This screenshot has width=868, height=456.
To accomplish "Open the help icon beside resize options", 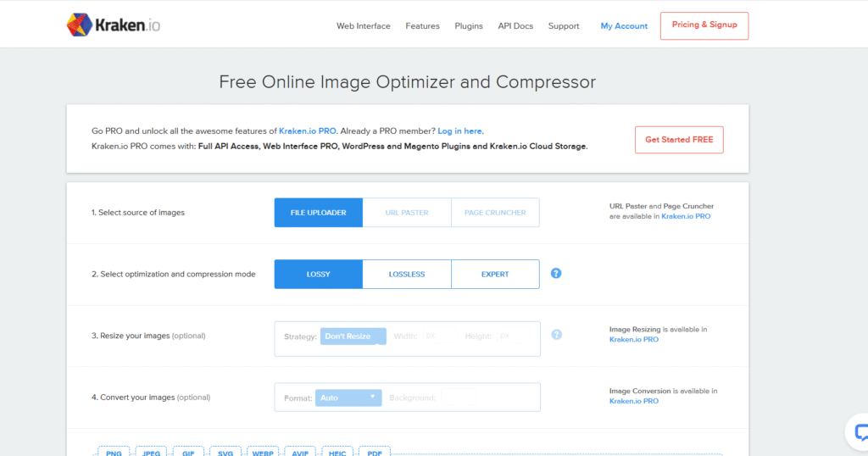I will coord(556,335).
